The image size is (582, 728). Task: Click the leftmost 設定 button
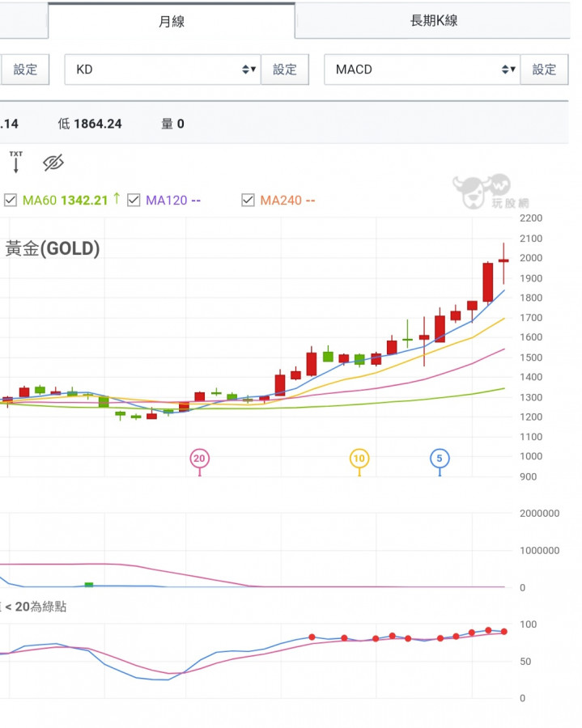point(25,70)
